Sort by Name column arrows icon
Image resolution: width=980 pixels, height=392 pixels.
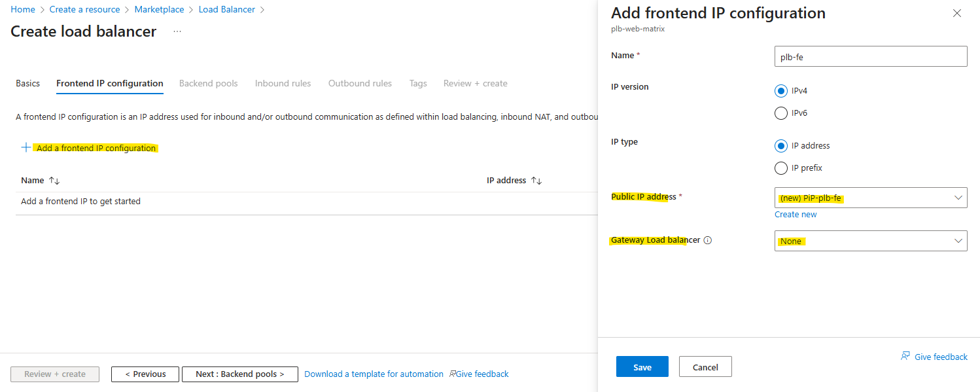(54, 181)
